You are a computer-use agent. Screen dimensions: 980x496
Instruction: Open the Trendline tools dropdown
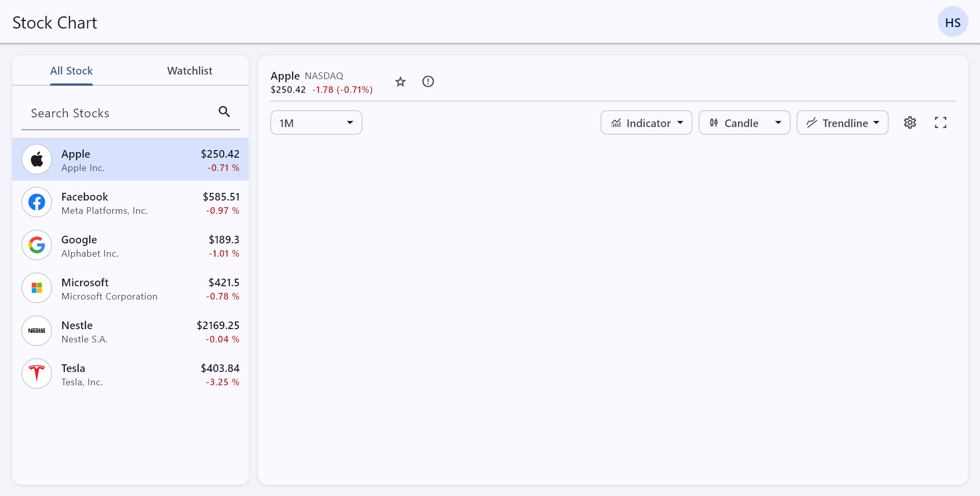pos(842,122)
